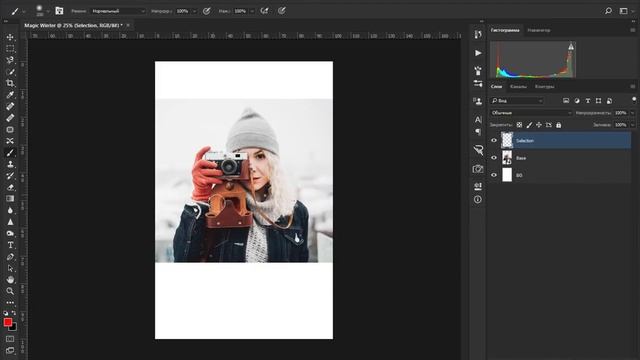Switch to the Layers tab
The image size is (640, 360).
pos(496,87)
